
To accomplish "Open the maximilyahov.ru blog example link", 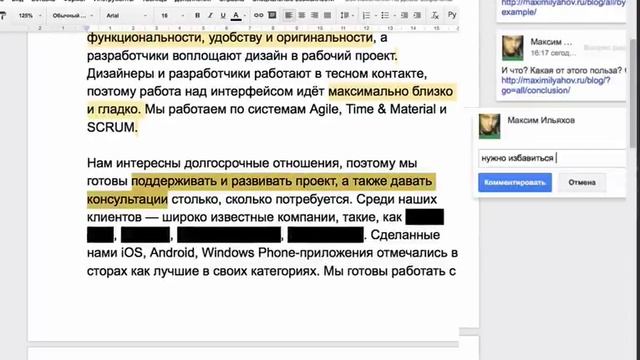I will coord(563,7).
